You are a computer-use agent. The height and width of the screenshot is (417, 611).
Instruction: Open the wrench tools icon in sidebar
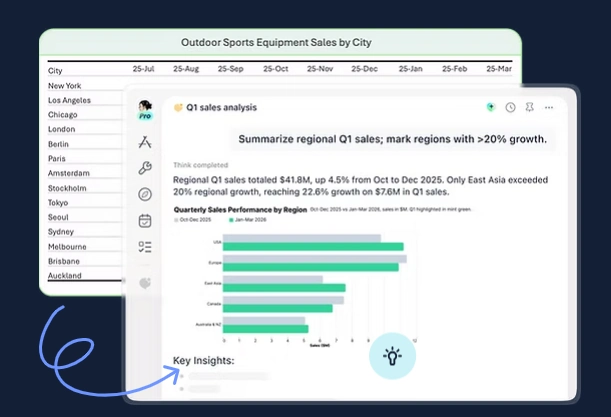click(x=145, y=168)
